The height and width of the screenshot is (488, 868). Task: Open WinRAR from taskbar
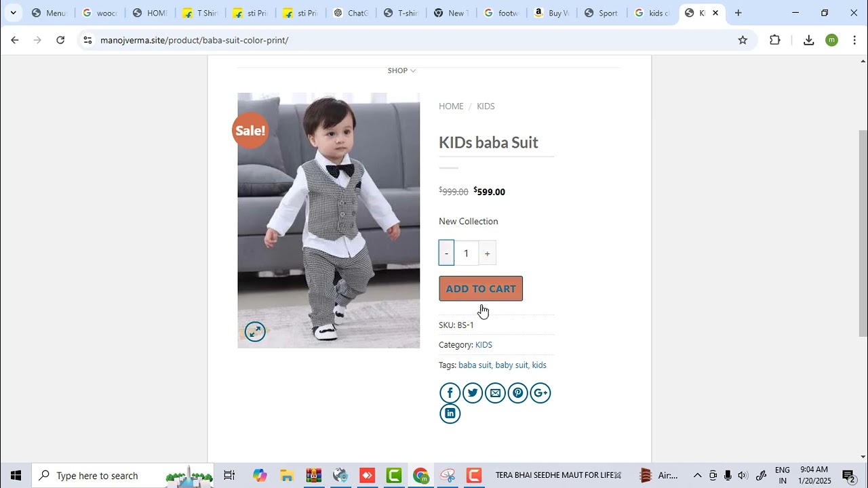pyautogui.click(x=313, y=475)
